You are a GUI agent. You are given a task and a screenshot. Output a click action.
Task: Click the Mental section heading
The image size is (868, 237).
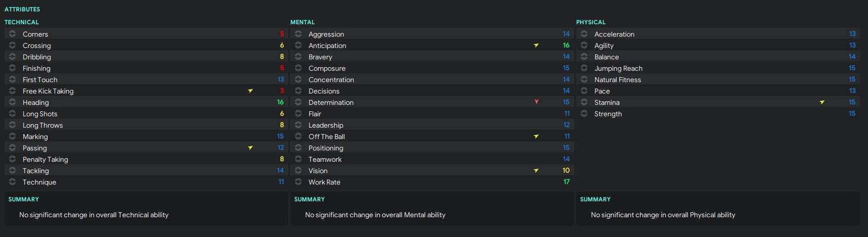point(303,22)
